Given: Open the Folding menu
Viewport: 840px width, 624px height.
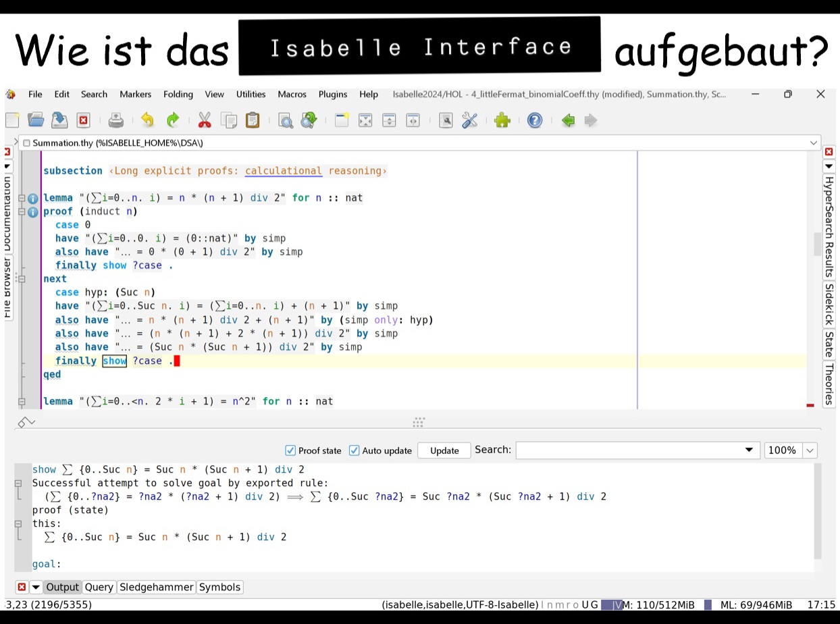Looking at the screenshot, I should coord(178,95).
